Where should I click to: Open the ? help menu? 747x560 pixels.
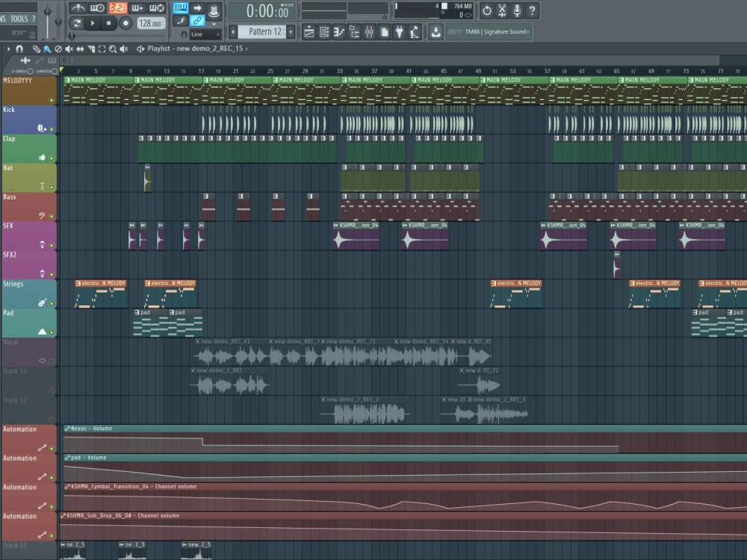click(34, 19)
